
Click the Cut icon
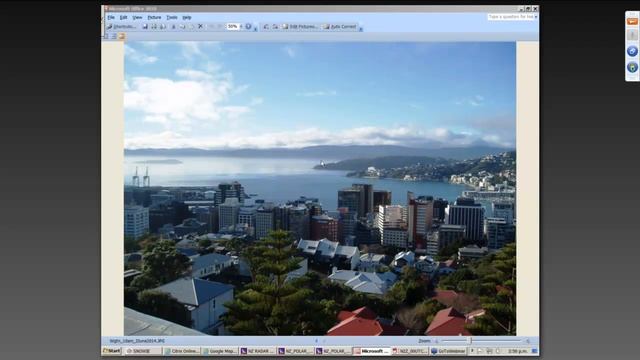click(x=173, y=27)
